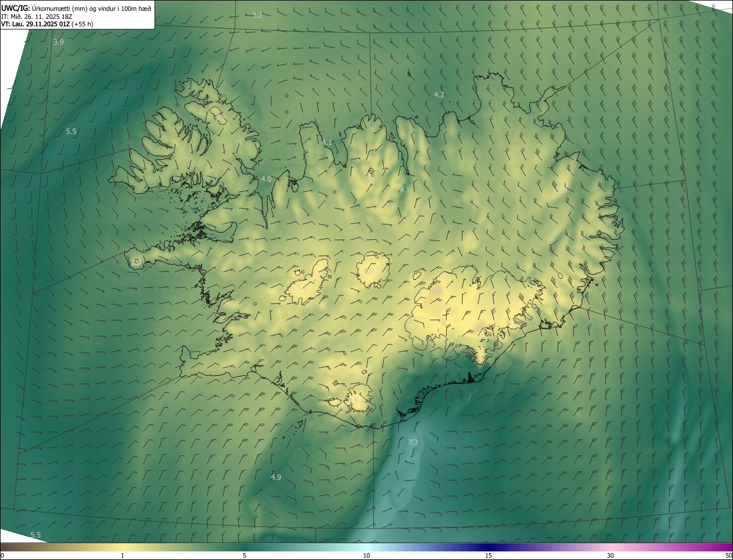The height and width of the screenshot is (560, 733).
Task: Click the 1.1 value label on the glacier
Action: (x=302, y=286)
